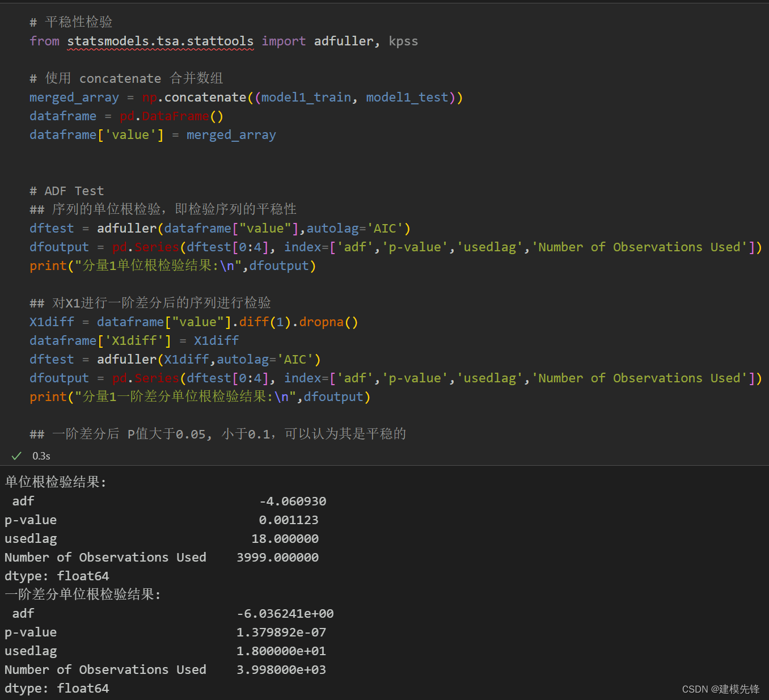This screenshot has height=700, width=769.
Task: Click the first adfuller(dataframe["value"]) call
Action: point(253,229)
